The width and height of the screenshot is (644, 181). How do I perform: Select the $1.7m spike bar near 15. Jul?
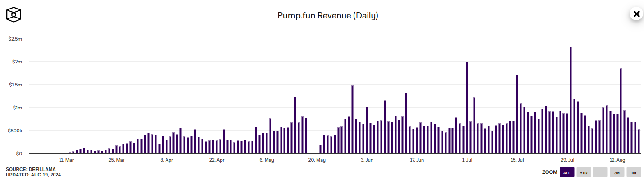(517, 114)
